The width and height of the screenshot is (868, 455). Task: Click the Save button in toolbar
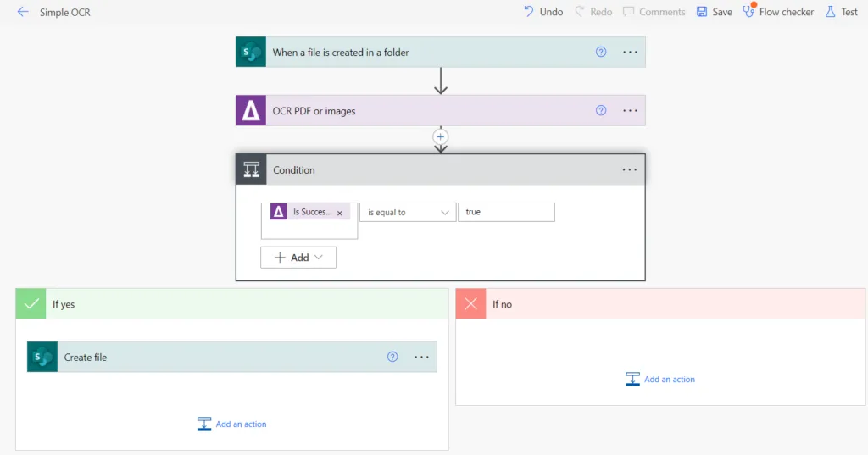coord(714,12)
